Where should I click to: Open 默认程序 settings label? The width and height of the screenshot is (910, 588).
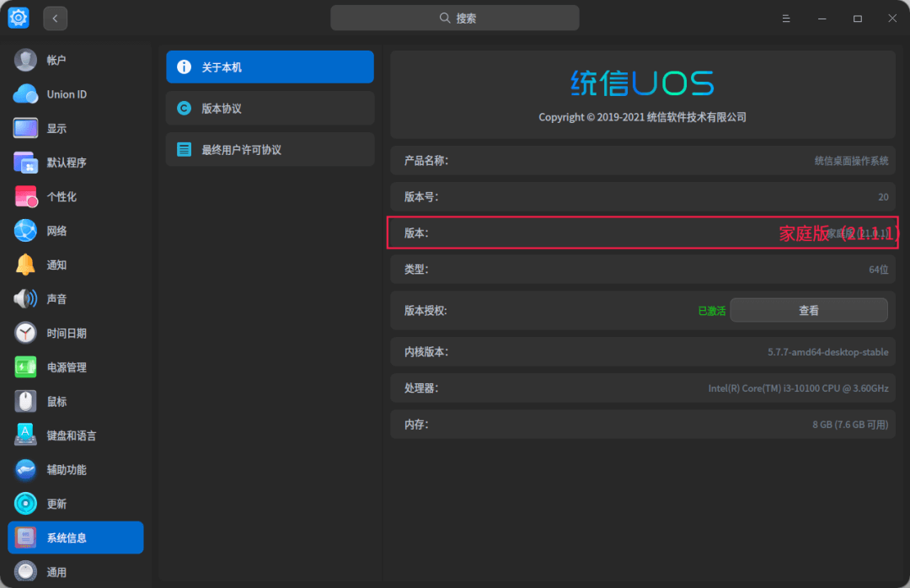pyautogui.click(x=67, y=163)
